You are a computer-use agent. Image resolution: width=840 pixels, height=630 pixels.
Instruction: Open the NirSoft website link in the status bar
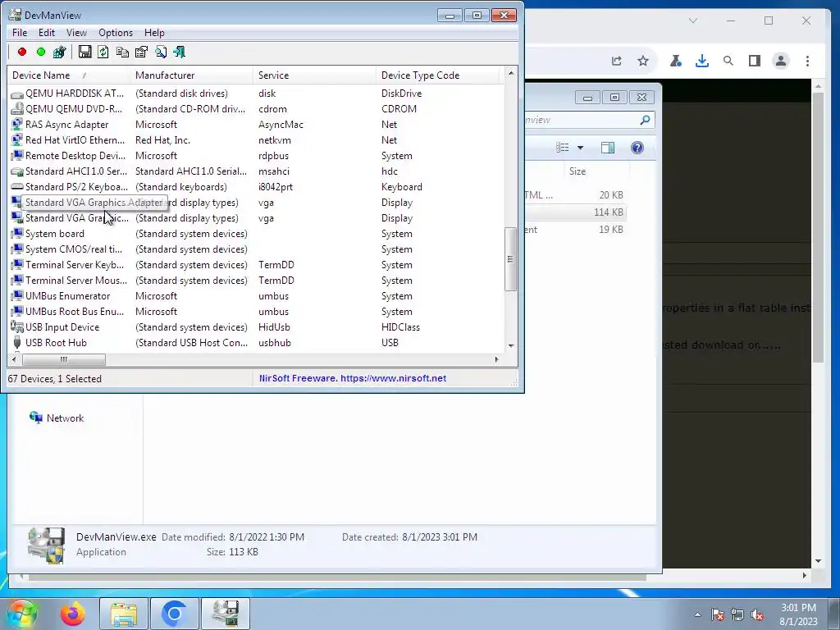(x=353, y=378)
